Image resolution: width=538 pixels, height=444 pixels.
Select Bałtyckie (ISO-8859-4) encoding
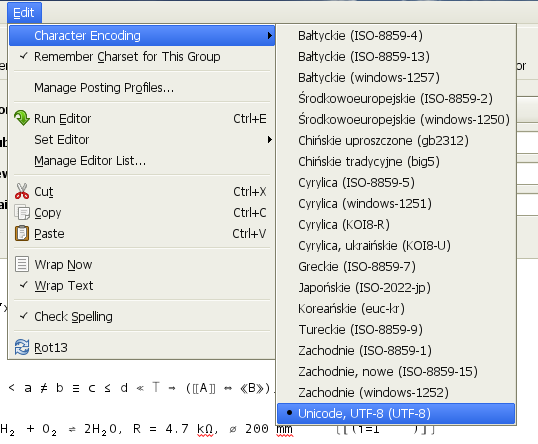click(x=396, y=36)
